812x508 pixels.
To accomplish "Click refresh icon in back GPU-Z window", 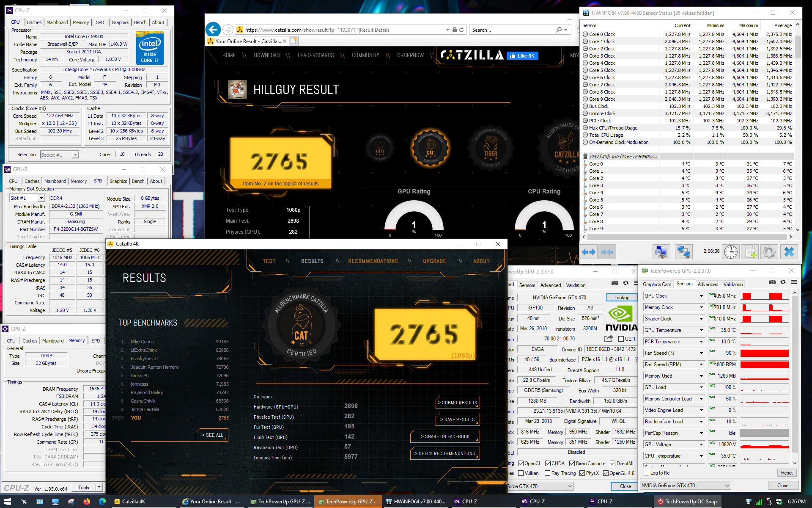I will point(625,283).
